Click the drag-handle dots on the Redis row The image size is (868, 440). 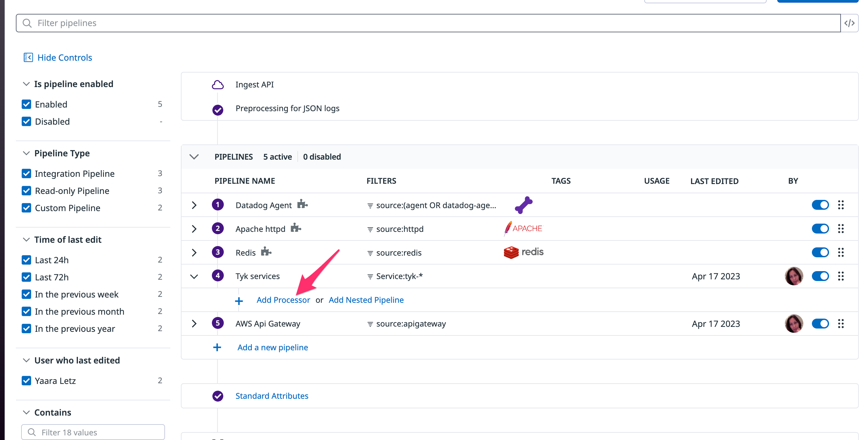(x=841, y=252)
